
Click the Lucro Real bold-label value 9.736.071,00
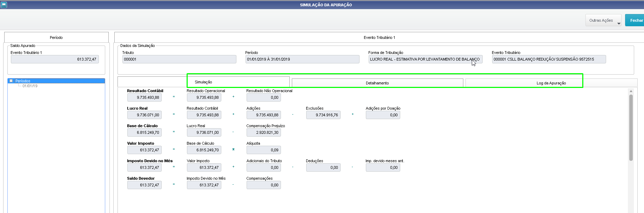(x=145, y=115)
